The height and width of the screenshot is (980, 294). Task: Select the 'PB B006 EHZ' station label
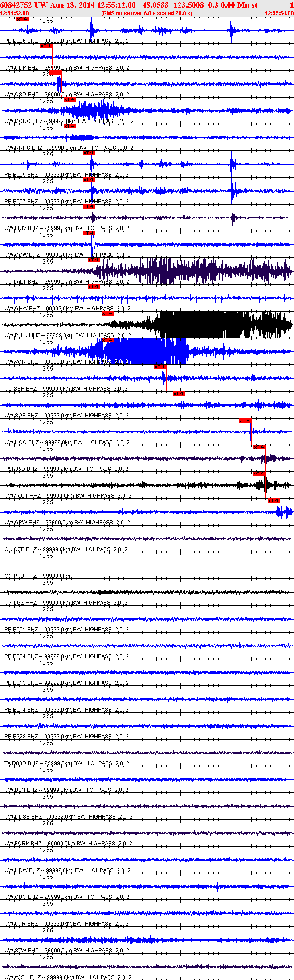[21, 41]
